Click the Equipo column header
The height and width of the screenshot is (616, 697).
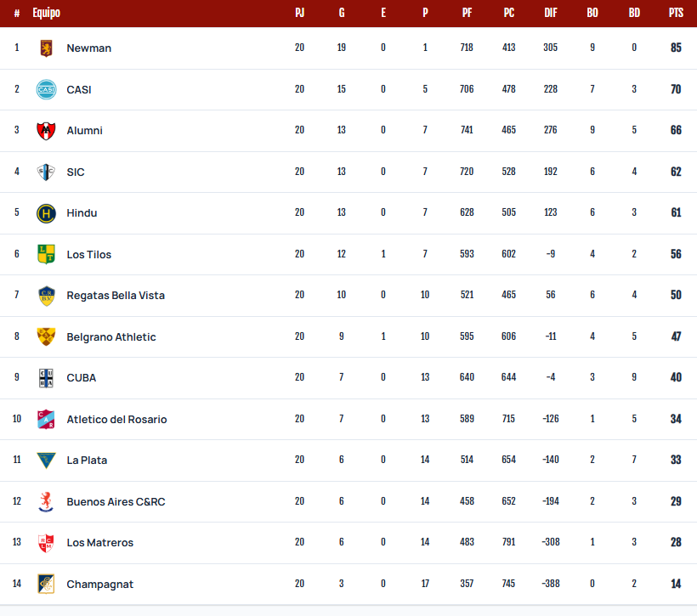click(x=46, y=13)
